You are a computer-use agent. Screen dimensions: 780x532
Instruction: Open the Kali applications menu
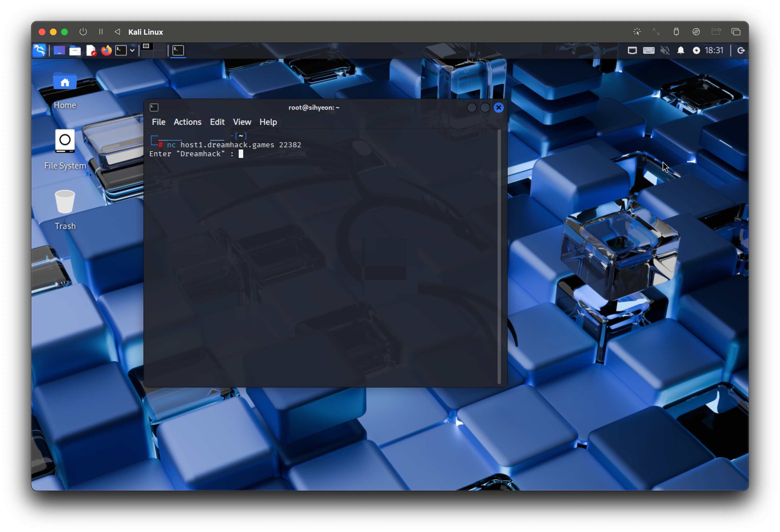coord(39,50)
